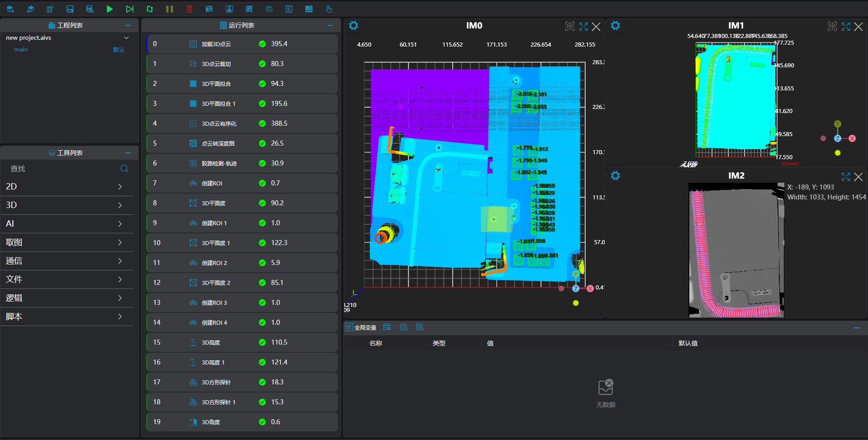Click the new project cube icon

tap(10, 9)
